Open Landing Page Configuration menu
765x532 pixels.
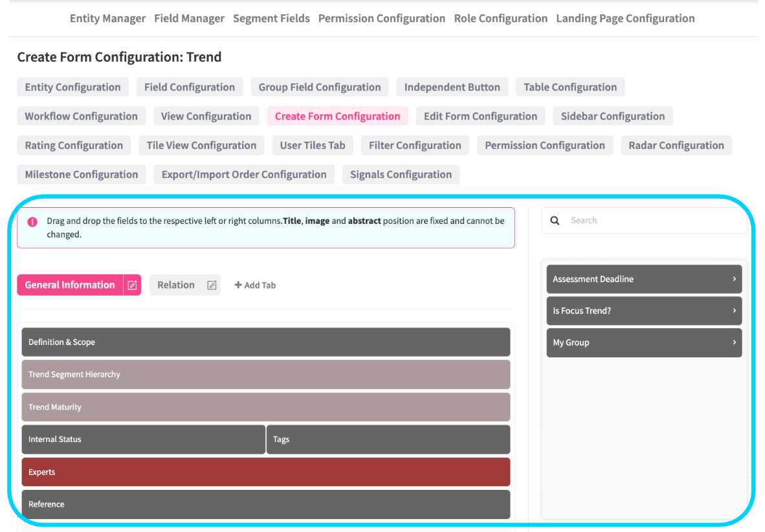625,19
